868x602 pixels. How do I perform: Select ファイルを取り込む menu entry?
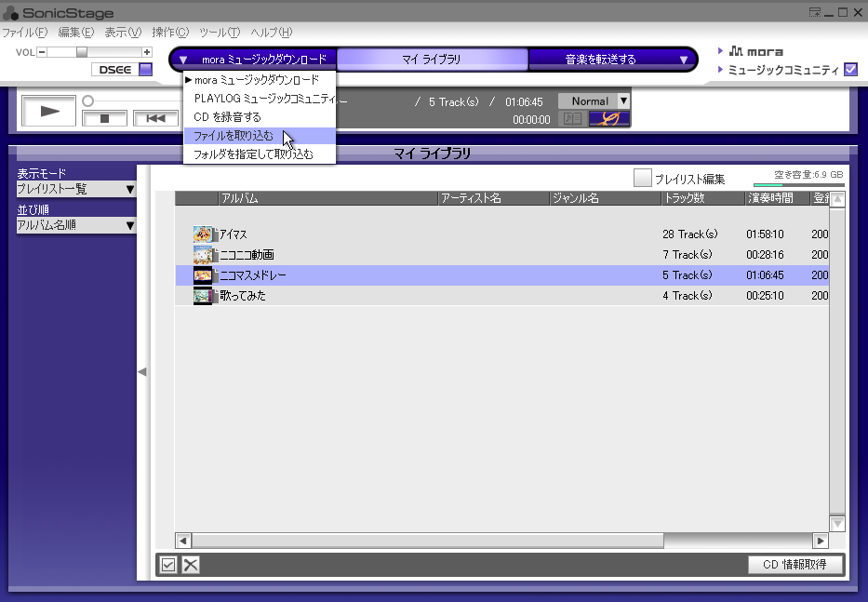pos(260,136)
